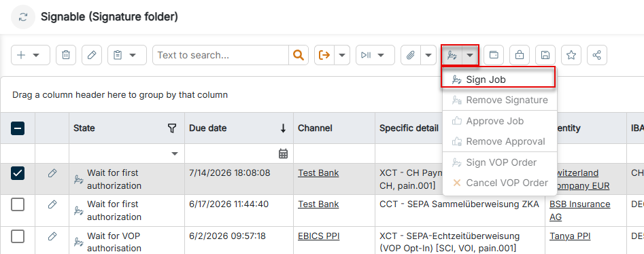
Task: Click the plus add button
Action: [21, 55]
